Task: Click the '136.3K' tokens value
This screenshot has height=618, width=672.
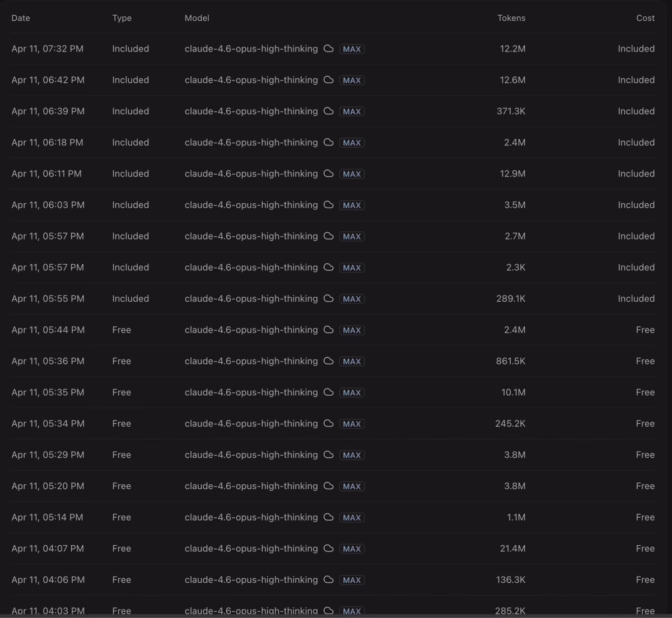Action: click(511, 580)
